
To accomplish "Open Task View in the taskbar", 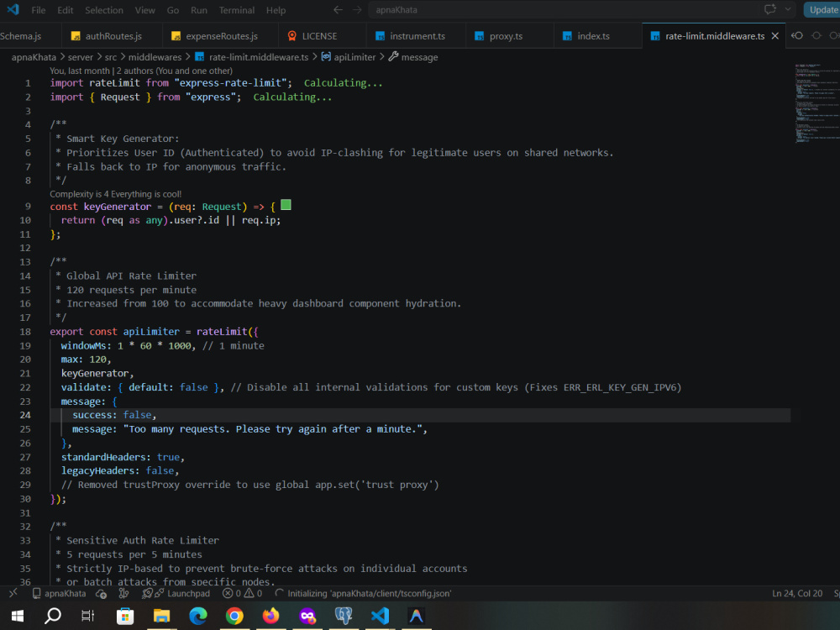I will pyautogui.click(x=88, y=616).
